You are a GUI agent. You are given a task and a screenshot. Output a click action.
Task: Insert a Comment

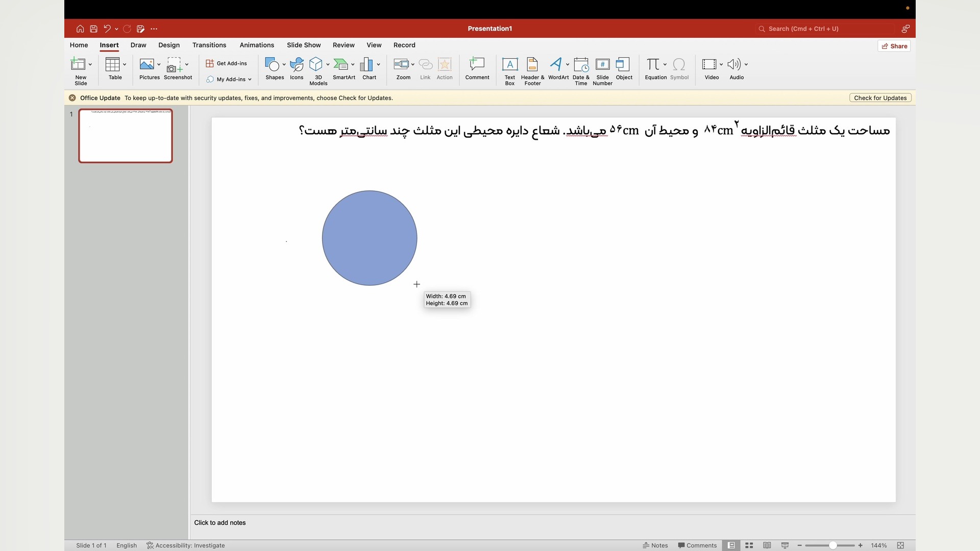(477, 69)
